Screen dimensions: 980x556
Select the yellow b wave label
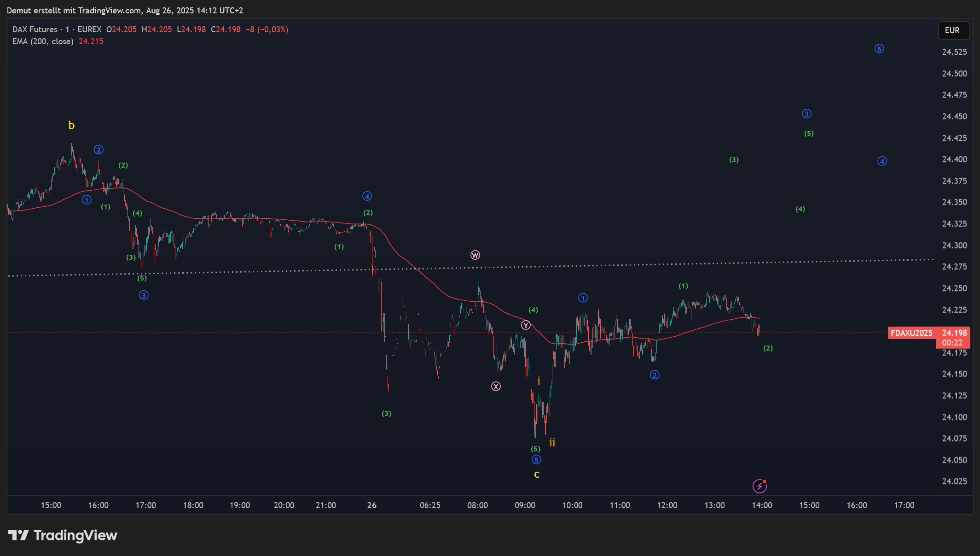click(x=71, y=125)
